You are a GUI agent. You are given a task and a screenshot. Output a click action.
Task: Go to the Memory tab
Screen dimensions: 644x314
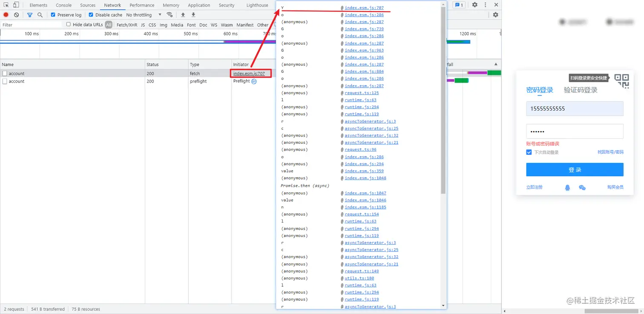pos(171,5)
